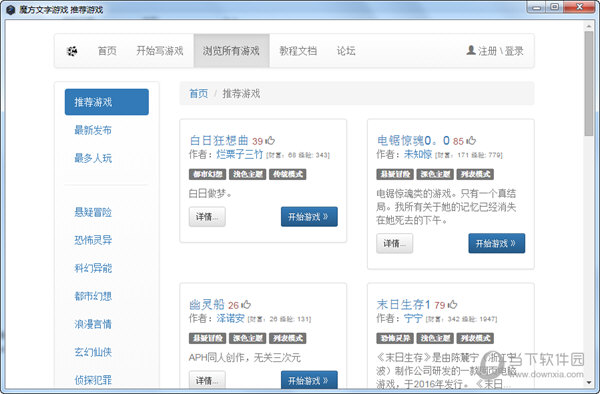View author 宁宁's profile

coord(413,318)
